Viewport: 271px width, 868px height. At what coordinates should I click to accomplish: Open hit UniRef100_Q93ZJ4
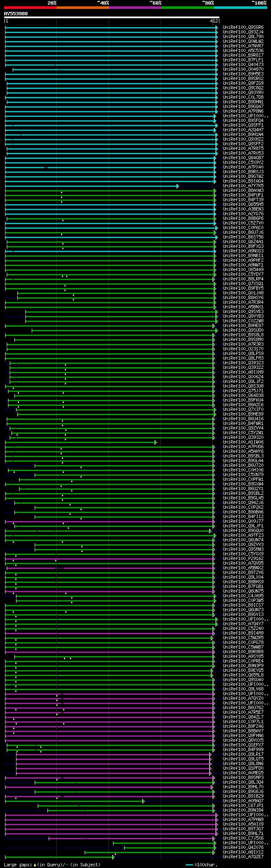pyautogui.click(x=243, y=32)
